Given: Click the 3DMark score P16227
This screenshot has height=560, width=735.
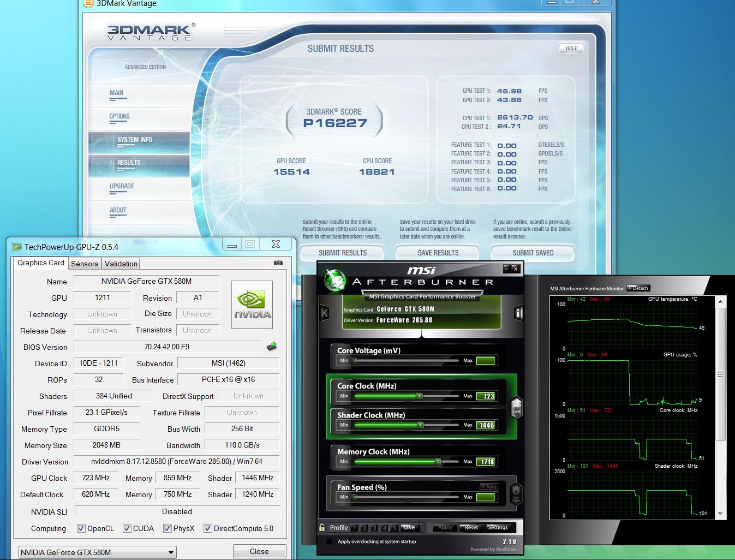Looking at the screenshot, I should point(335,123).
